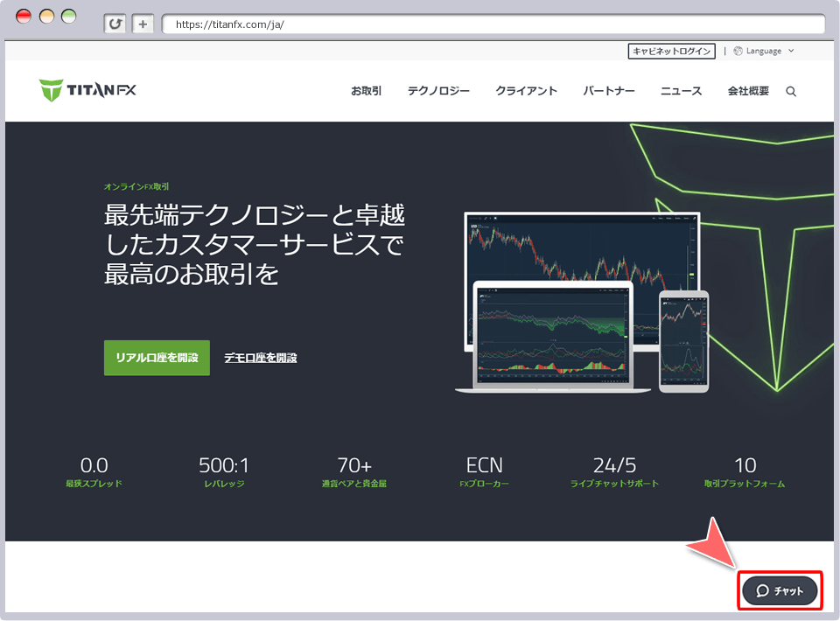The height and width of the screenshot is (621, 840).
Task: Open the テクノロジー navigation menu
Action: pos(437,90)
